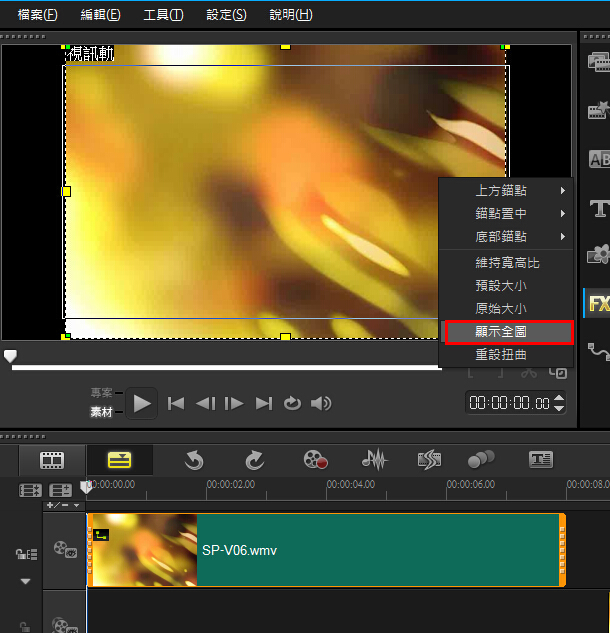This screenshot has height=633, width=610.
Task: Switch to Timeline view
Action: tap(119, 460)
